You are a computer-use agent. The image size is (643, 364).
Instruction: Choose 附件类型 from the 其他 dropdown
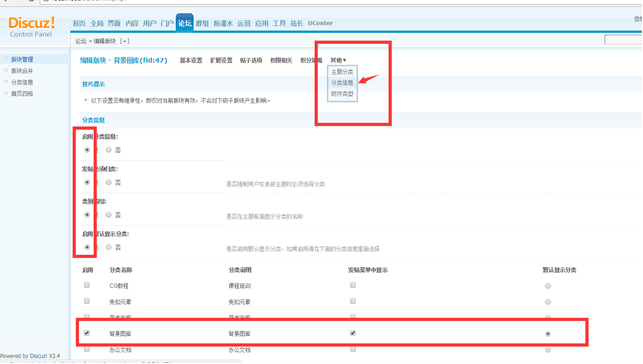pos(342,94)
